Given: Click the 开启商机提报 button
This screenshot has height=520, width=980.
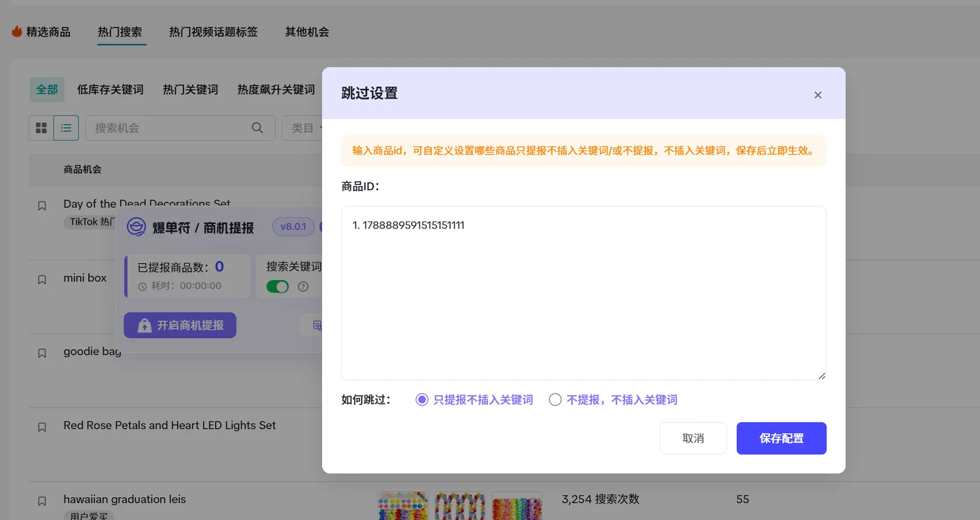Looking at the screenshot, I should coord(180,325).
